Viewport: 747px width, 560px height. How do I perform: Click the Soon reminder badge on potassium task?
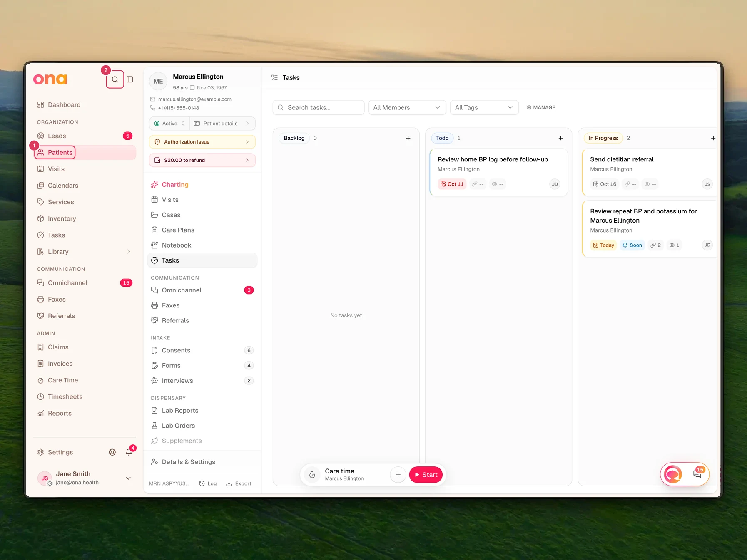pyautogui.click(x=632, y=245)
